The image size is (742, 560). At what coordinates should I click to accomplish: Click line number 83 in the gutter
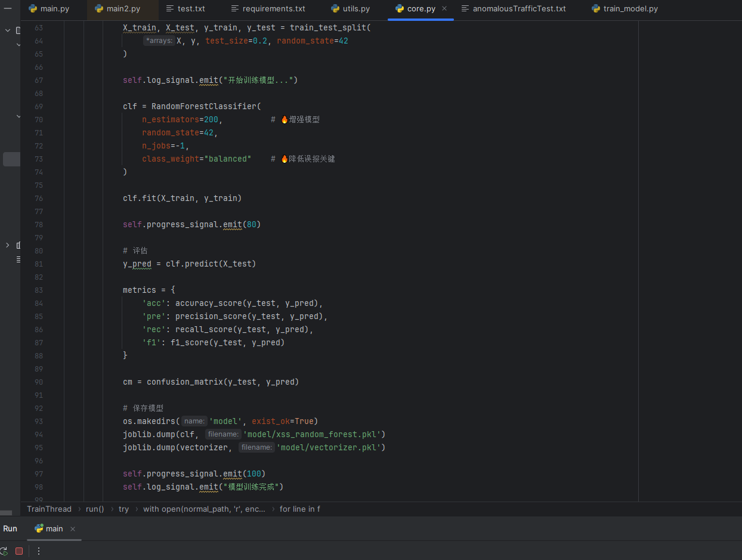pyautogui.click(x=39, y=290)
